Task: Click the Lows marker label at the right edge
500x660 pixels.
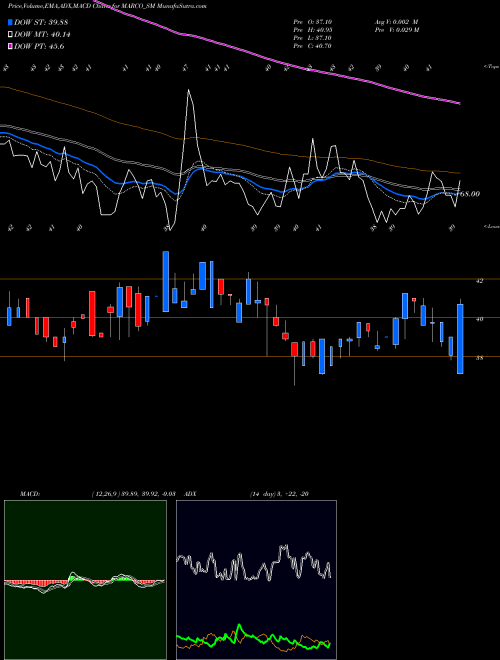Action: click(x=491, y=226)
